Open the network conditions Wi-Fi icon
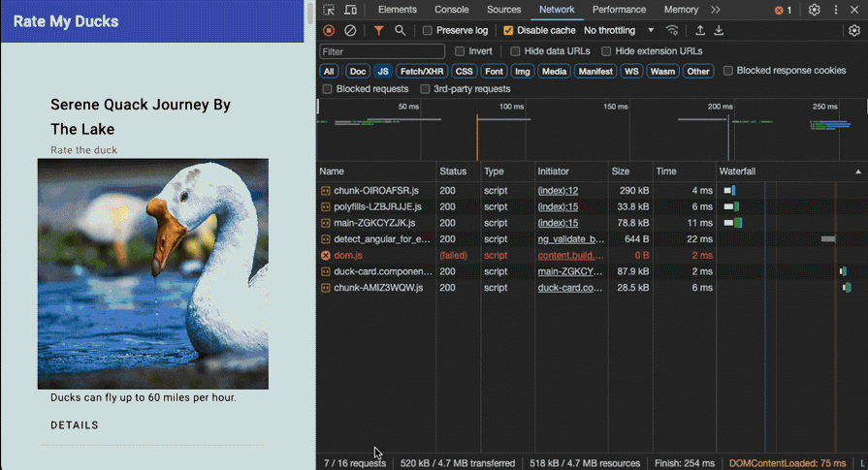868x470 pixels. [x=672, y=31]
